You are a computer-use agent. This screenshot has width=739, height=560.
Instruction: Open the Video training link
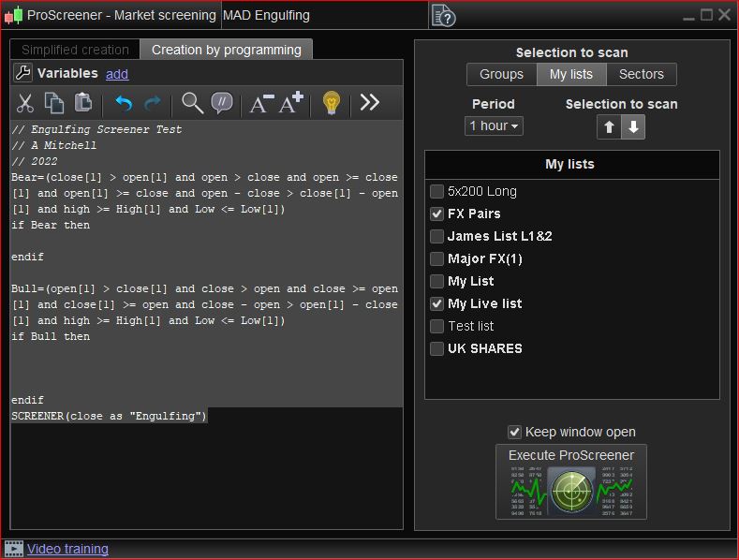[x=67, y=549]
